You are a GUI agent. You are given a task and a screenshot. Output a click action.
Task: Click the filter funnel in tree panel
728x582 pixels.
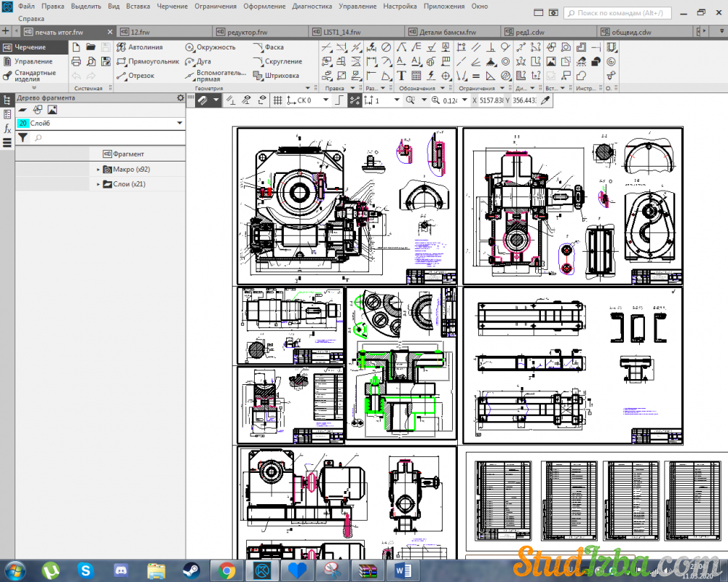coord(23,137)
